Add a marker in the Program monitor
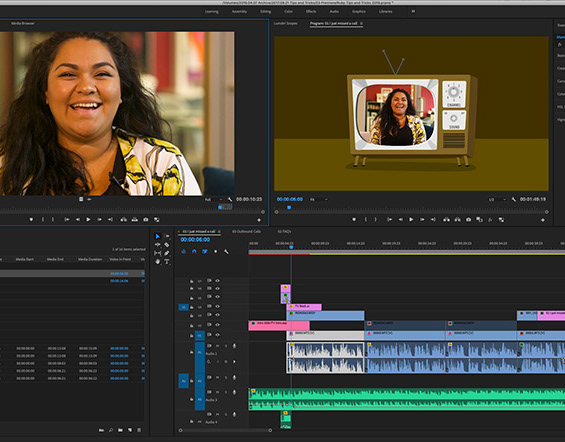 [x=354, y=219]
